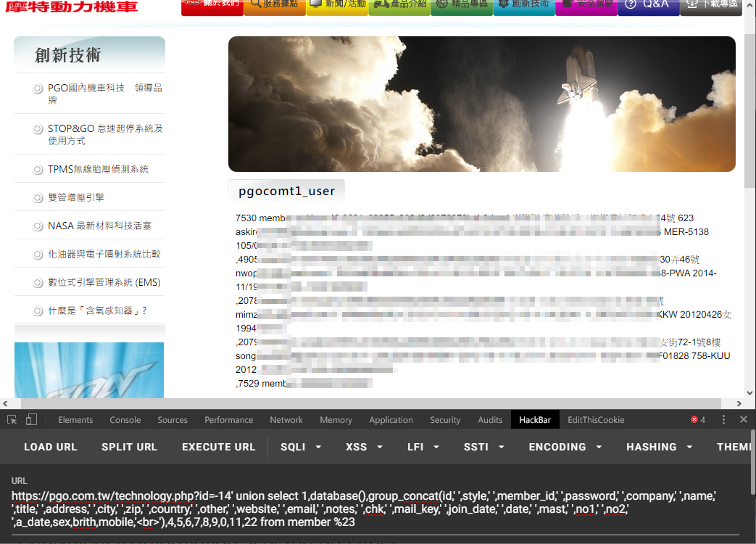Screen dimensions: 756x544
Task: Toggle the DevTools device toolbar icon
Action: 31,419
